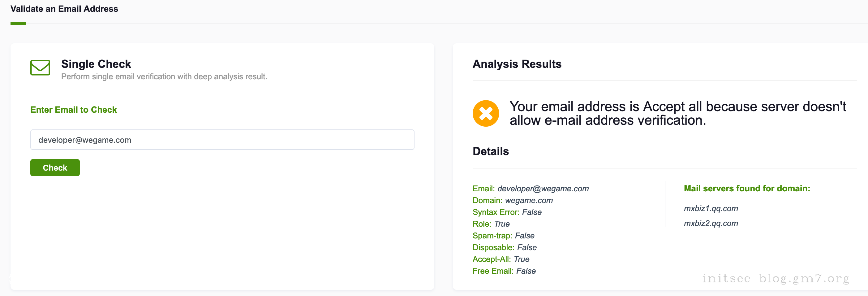The image size is (868, 296).
Task: Click the mxbiz1.qq.com mail server entry
Action: click(711, 208)
